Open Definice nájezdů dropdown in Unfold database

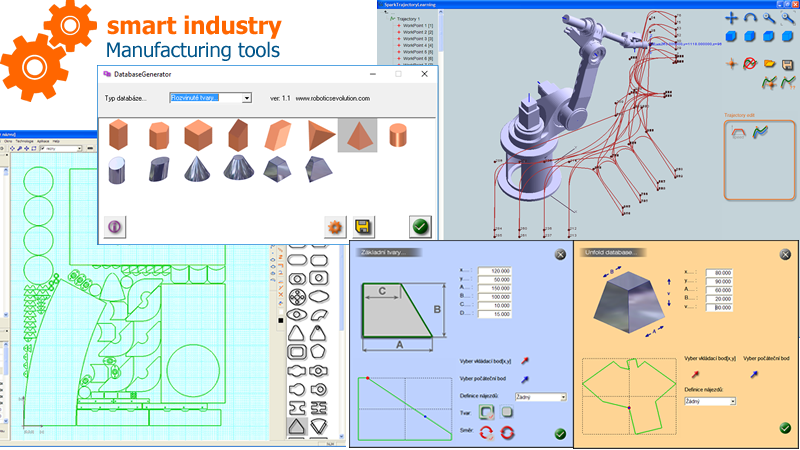pos(710,402)
